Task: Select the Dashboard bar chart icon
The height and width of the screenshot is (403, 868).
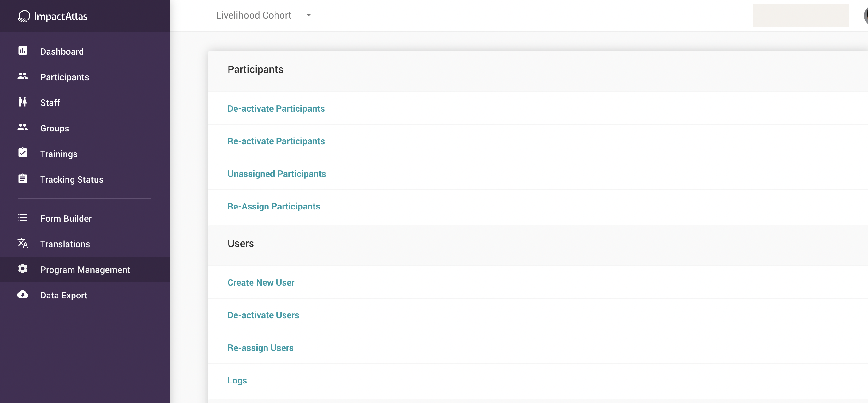Action: coord(22,51)
